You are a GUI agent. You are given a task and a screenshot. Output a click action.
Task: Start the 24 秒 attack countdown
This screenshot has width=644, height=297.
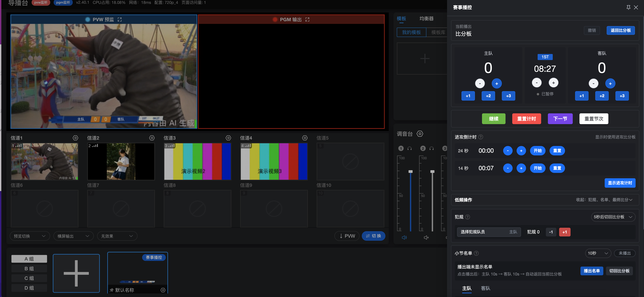tap(537, 151)
